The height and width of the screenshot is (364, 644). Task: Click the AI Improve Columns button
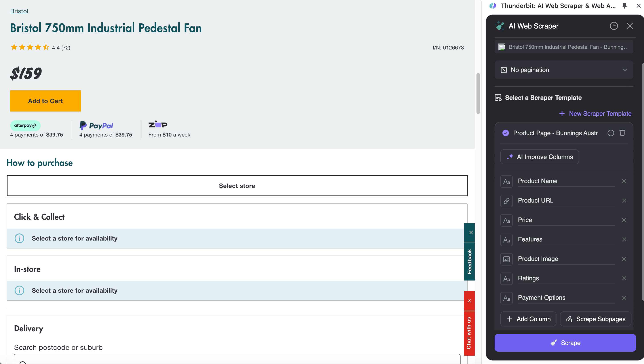click(539, 157)
